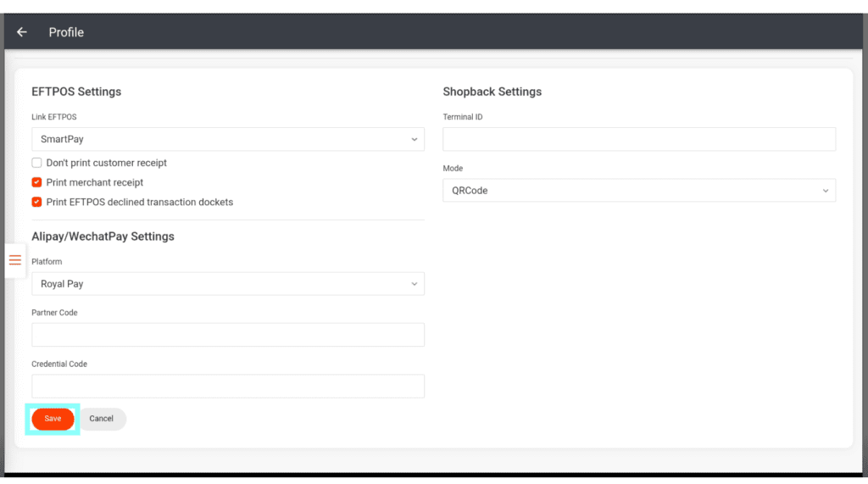868x484 pixels.
Task: Click the Alipay/WechatPay Settings heading
Action: (x=103, y=236)
